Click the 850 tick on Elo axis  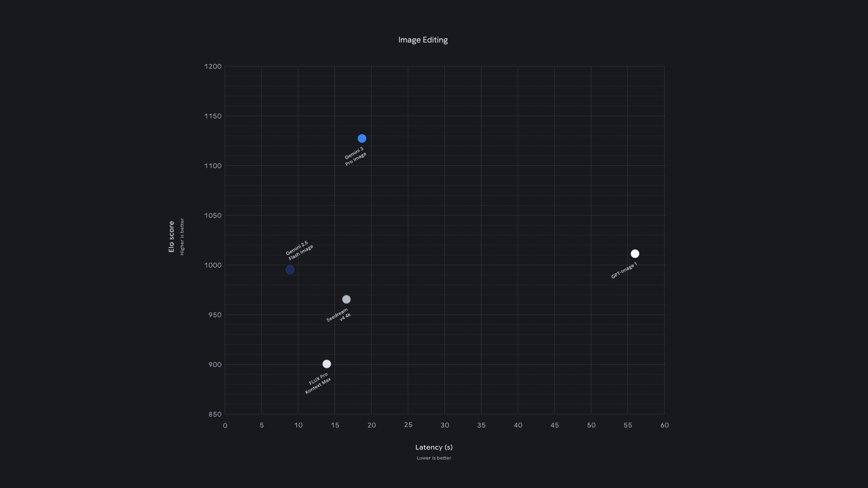pos(215,414)
